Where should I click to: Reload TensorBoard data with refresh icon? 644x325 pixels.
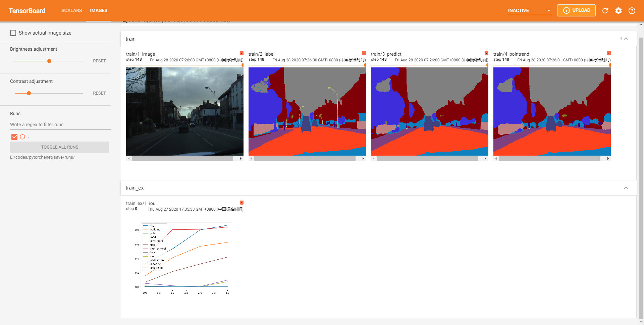click(x=605, y=11)
